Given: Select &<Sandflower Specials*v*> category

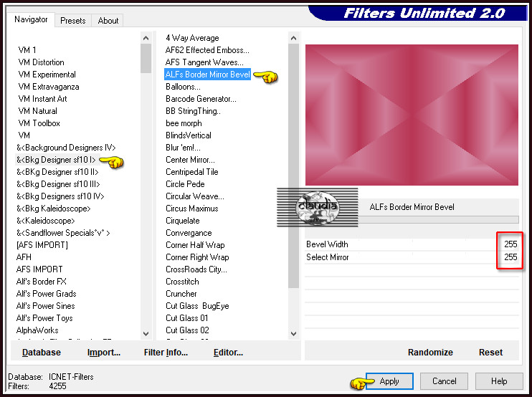Looking at the screenshot, I should pyautogui.click(x=63, y=233).
